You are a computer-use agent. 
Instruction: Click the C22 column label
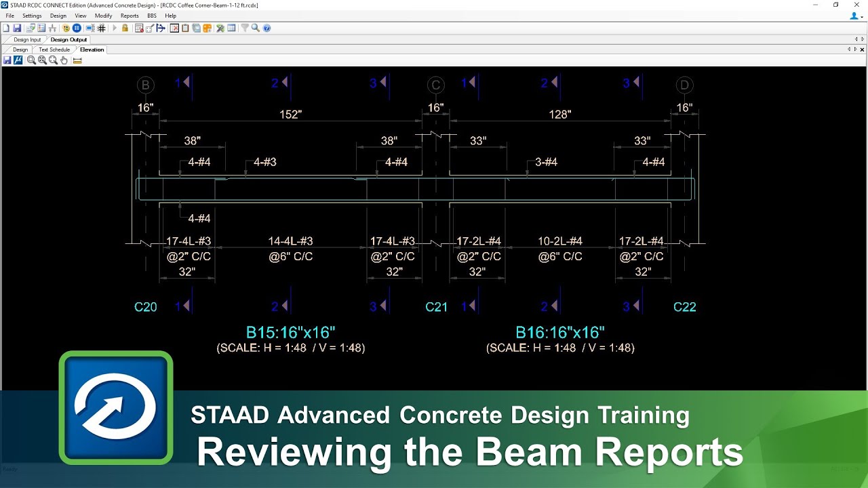[x=684, y=307]
